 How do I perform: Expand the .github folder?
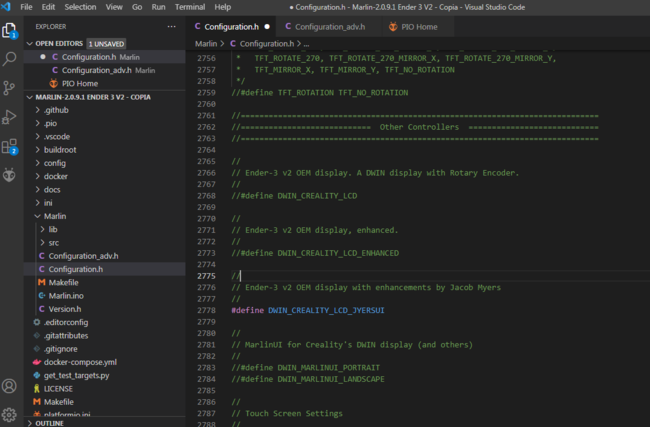(56, 109)
